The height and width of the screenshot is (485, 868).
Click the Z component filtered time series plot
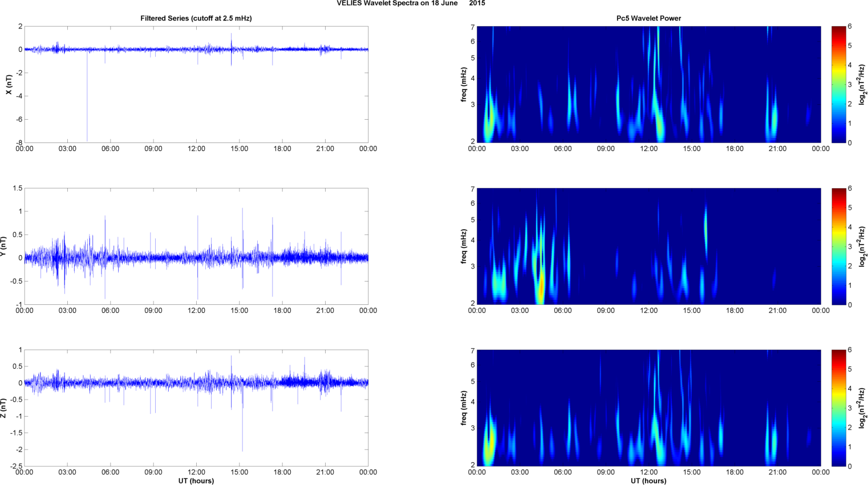click(196, 408)
